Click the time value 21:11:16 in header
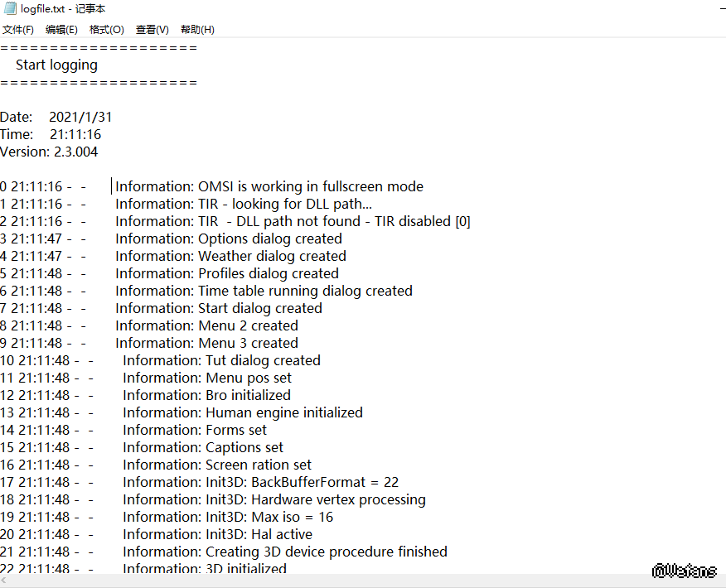 click(x=75, y=135)
